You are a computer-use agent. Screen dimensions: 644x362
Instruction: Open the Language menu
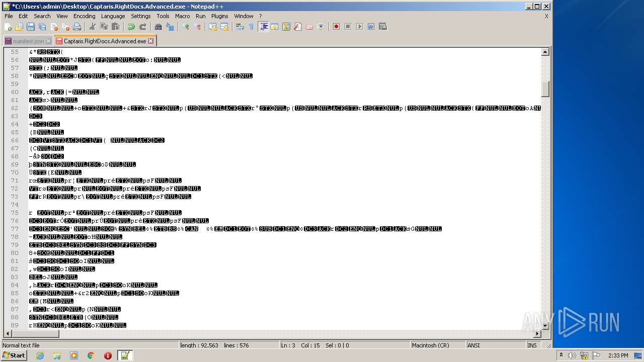pos(113,16)
